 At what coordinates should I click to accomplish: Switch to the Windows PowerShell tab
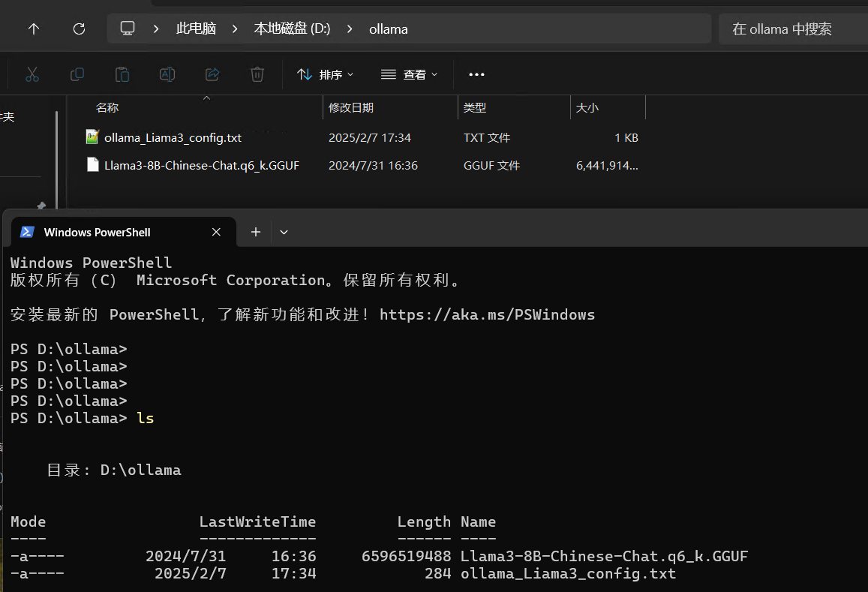98,233
